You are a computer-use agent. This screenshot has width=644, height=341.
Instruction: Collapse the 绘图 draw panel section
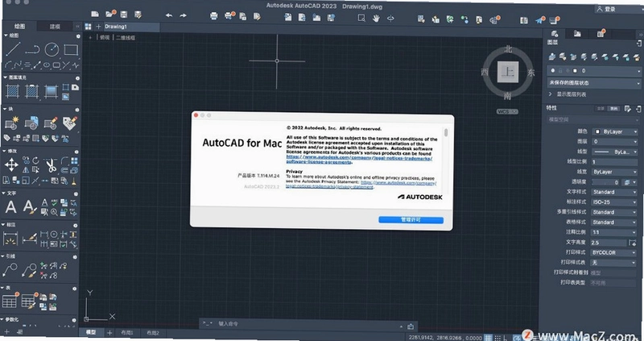pyautogui.click(x=6, y=35)
